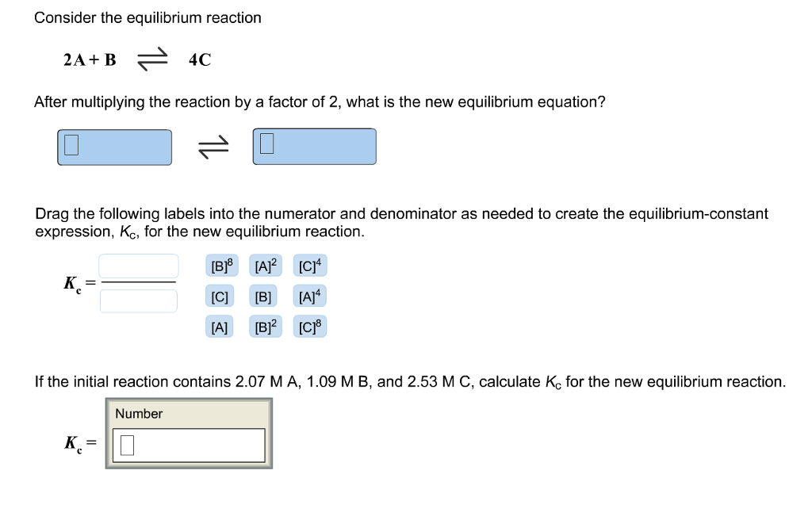Screen dimensions: 812x505
Task: Click inside the numerator field of Kc
Action: [x=139, y=266]
